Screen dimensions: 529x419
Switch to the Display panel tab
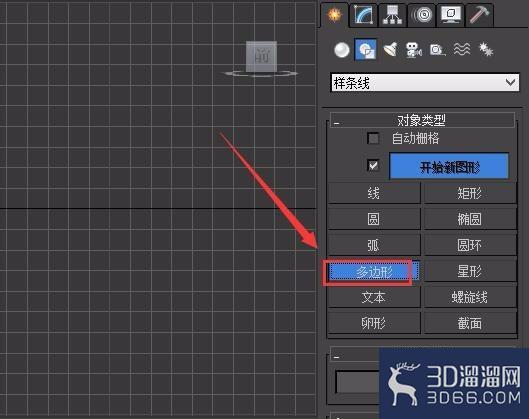pyautogui.click(x=451, y=15)
